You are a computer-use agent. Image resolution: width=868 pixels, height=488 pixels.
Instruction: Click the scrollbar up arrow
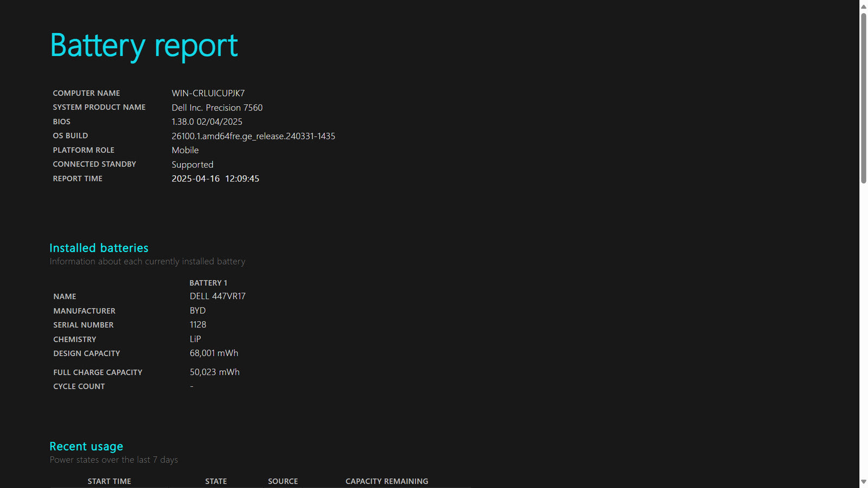pos(864,7)
